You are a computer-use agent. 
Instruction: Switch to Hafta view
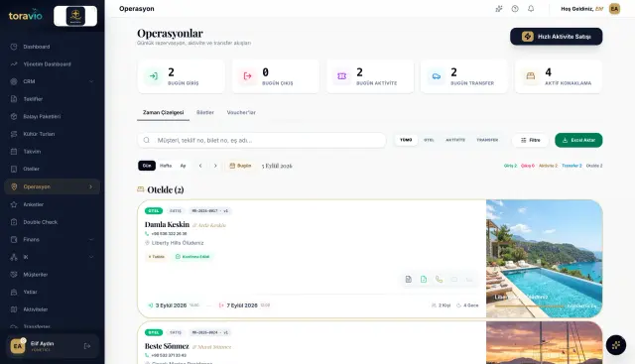pyautogui.click(x=166, y=166)
